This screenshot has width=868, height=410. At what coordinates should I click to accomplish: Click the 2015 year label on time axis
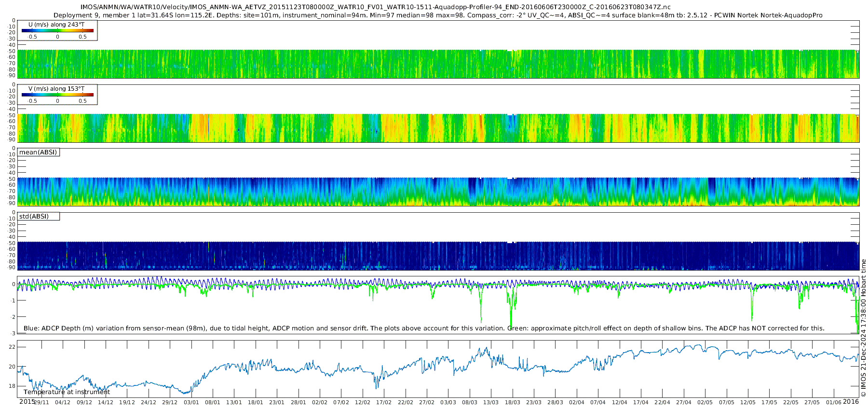[x=27, y=402]
